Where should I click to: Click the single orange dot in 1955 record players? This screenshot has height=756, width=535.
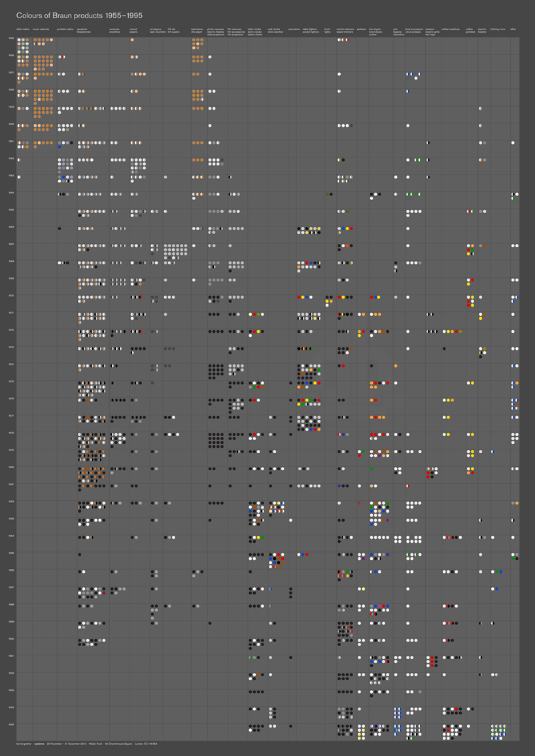coord(132,40)
